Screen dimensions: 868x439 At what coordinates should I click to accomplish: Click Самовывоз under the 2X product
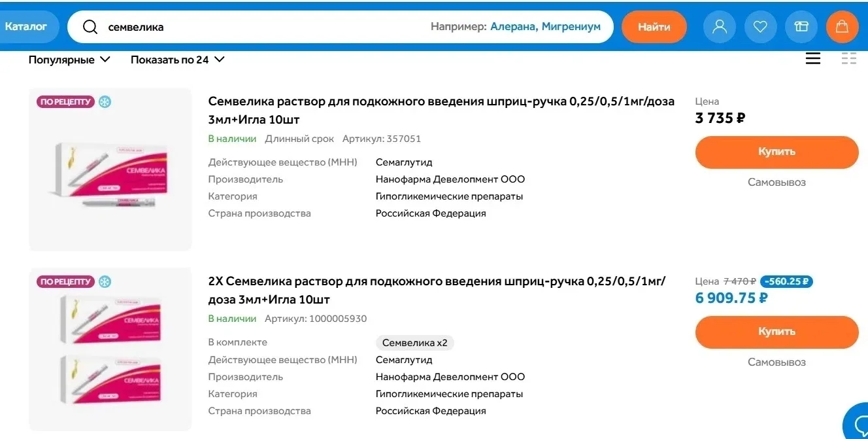click(x=776, y=362)
